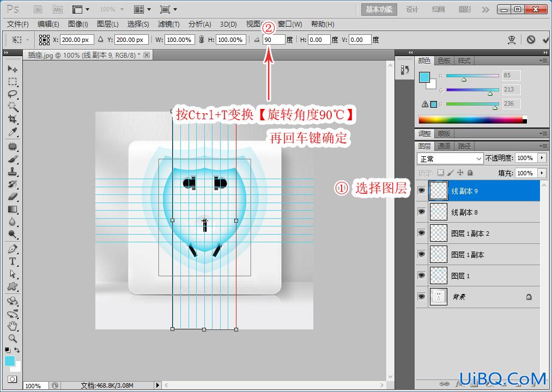Screen dimensions: 552x392
Task: Select the Spot Healing Brush tool
Action: pyautogui.click(x=13, y=146)
